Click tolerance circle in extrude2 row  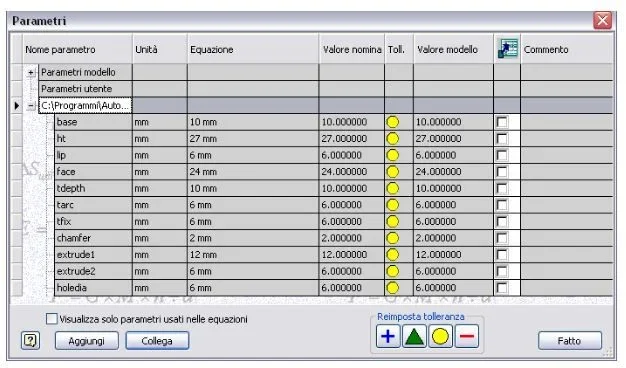(393, 271)
